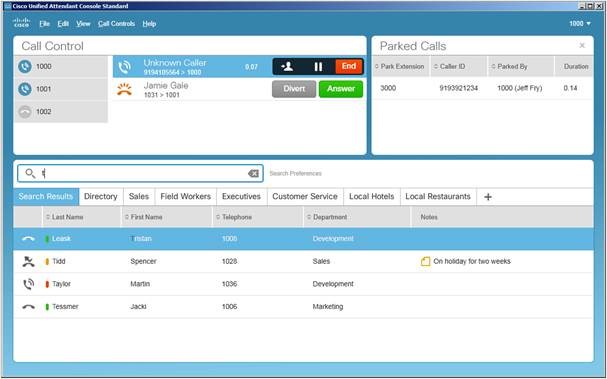Open Search Preferences link
This screenshot has height=379, width=607.
(x=295, y=173)
